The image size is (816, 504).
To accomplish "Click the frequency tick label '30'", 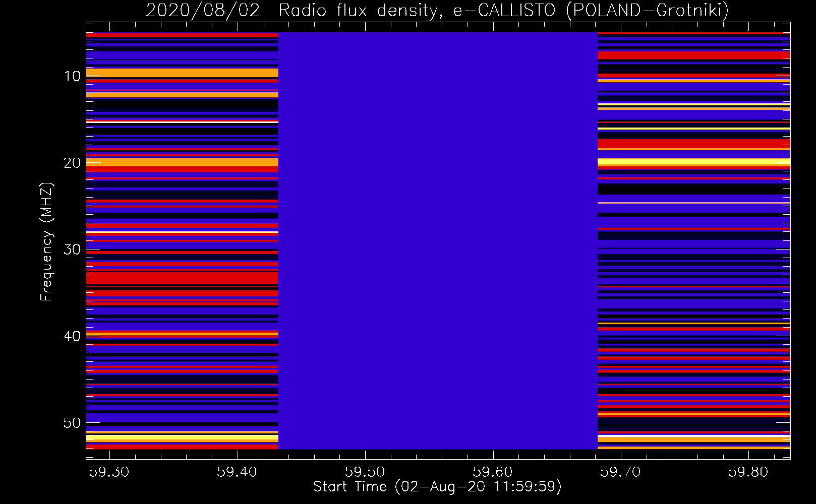I will point(72,249).
